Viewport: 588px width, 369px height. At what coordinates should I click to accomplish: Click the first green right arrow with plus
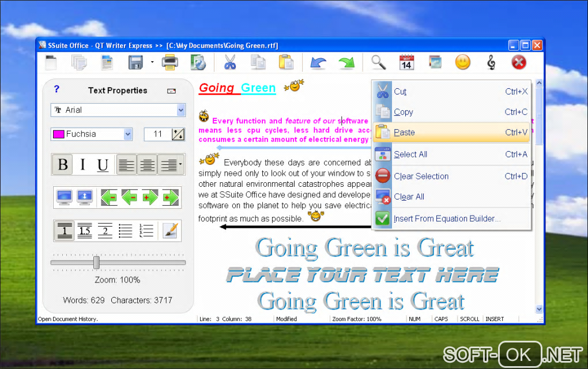pyautogui.click(x=150, y=197)
